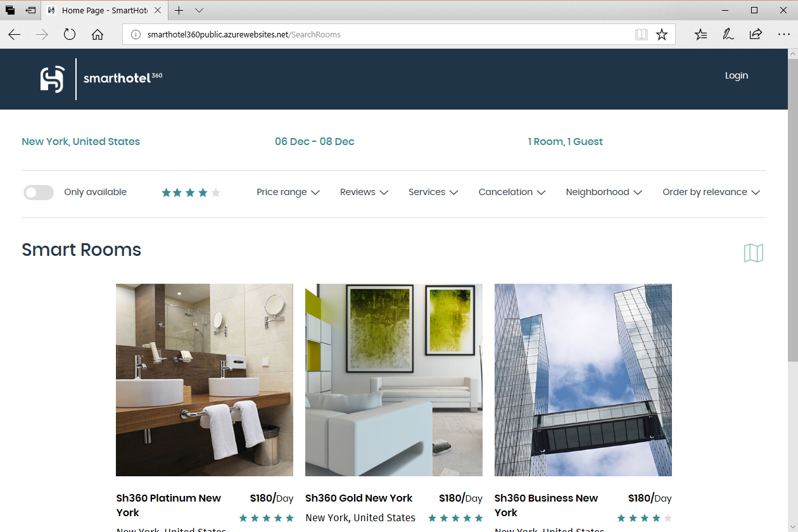Open the map view icon

(754, 253)
